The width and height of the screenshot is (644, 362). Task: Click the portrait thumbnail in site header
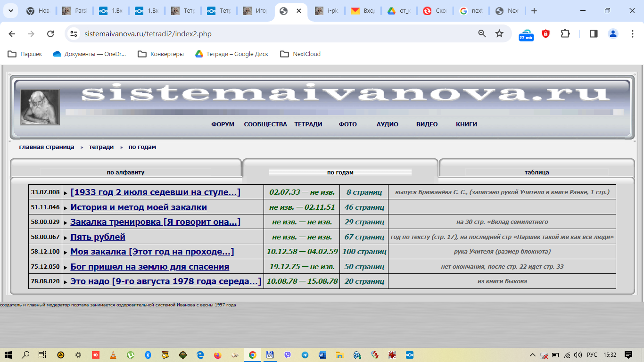(x=40, y=107)
